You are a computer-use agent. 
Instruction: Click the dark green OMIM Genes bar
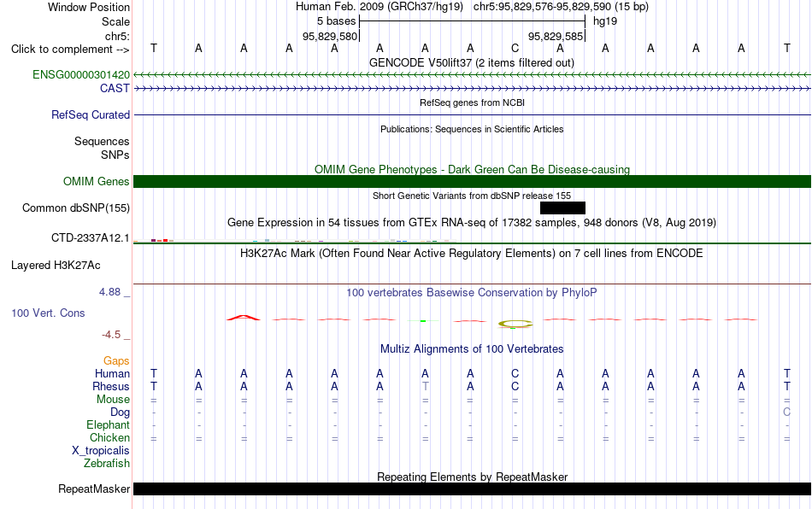pos(473,182)
